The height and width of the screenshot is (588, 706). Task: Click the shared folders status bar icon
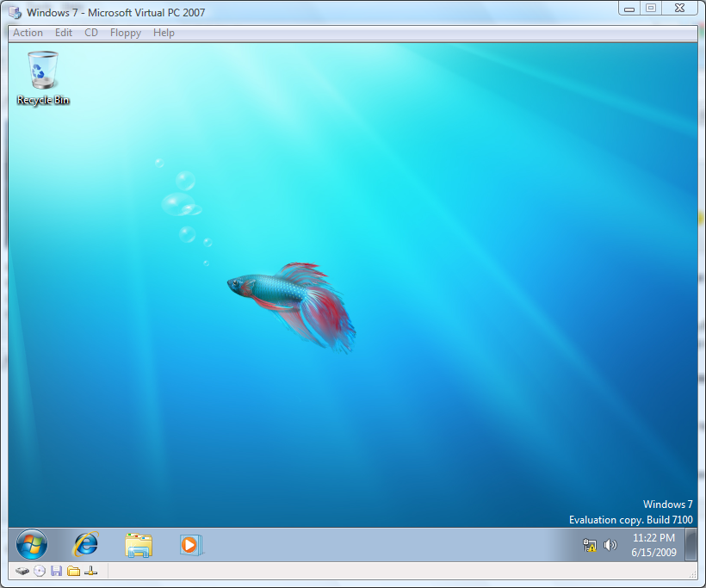[x=74, y=571]
